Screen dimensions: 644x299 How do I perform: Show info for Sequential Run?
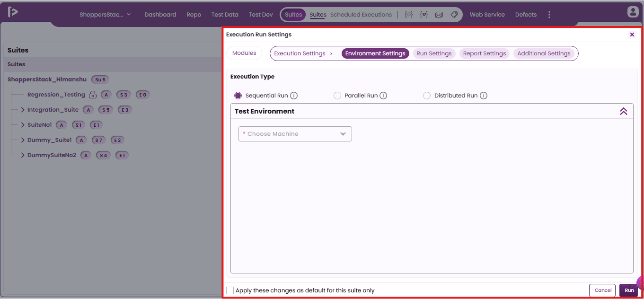(294, 96)
